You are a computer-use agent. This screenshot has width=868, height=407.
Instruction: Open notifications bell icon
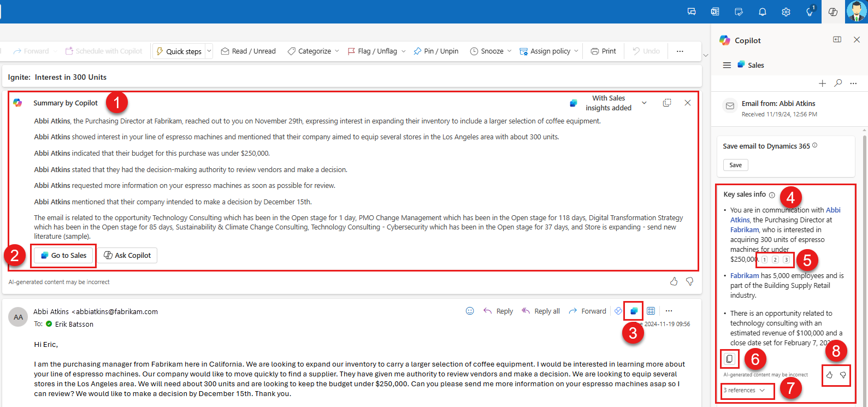point(763,11)
